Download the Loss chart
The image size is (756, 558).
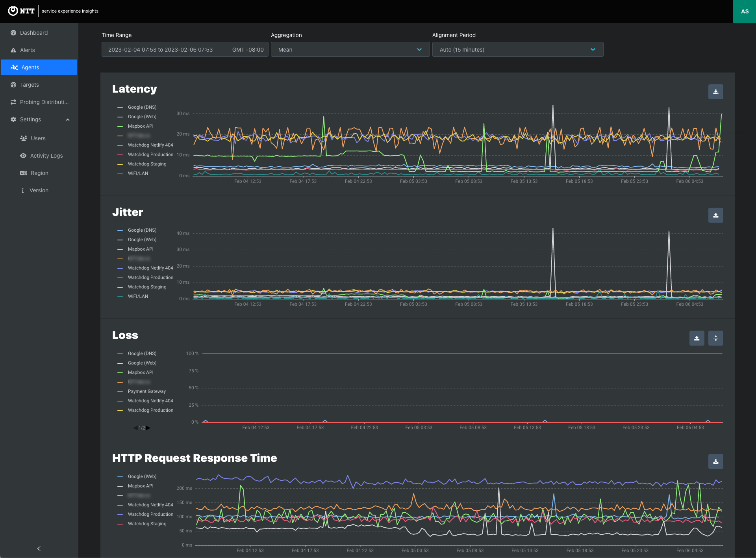pos(697,338)
